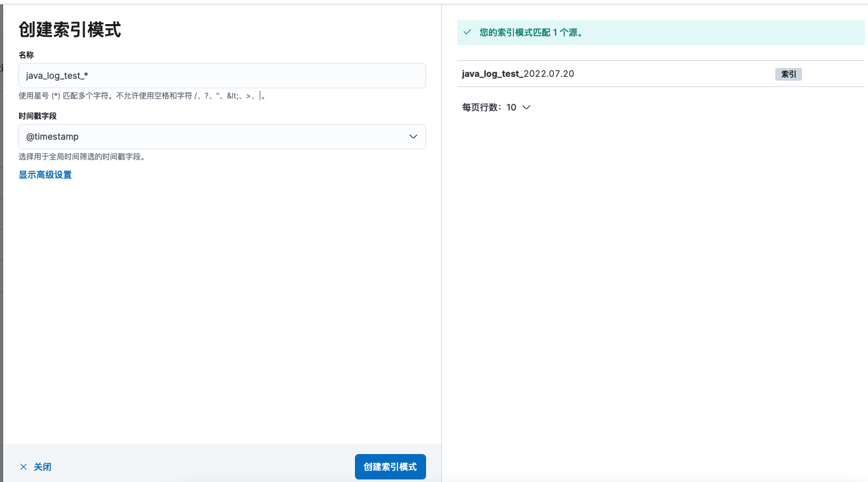
Task: Select the java_log_test_2022.07.20 index row
Action: point(661,74)
